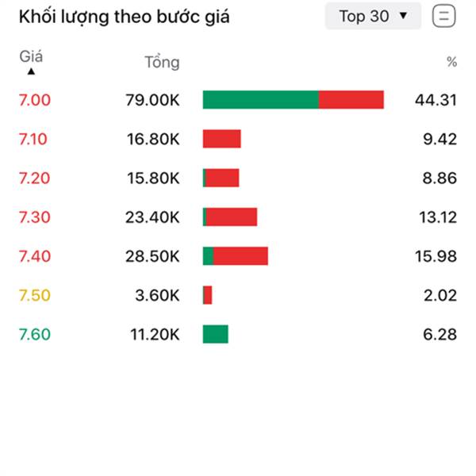Image resolution: width=476 pixels, height=476 pixels.
Task: Click the volume bar at 7.30
Action: [230, 217]
